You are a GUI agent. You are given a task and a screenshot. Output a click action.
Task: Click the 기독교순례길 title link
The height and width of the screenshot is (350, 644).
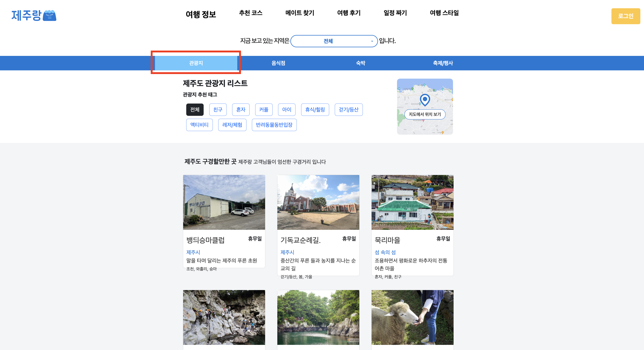coord(300,240)
